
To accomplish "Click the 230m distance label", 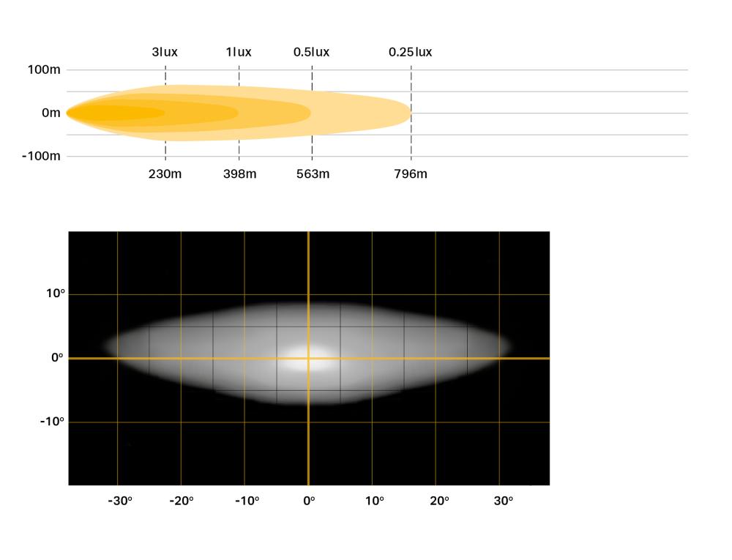I will click(x=165, y=174).
